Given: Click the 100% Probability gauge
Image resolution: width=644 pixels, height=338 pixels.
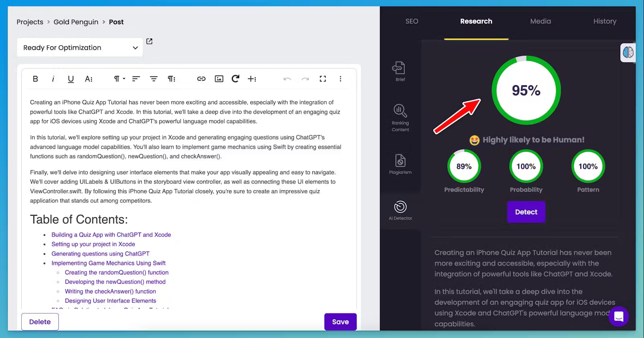Looking at the screenshot, I should (x=526, y=166).
